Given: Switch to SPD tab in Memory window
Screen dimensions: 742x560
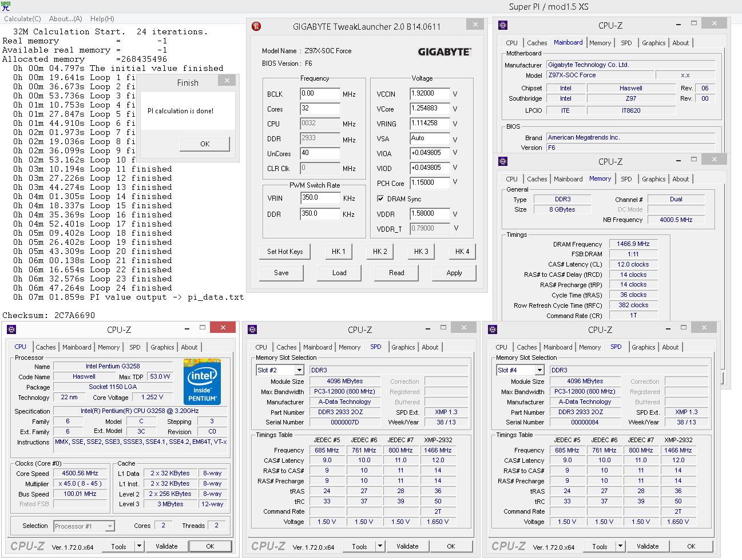Looking at the screenshot, I should click(x=626, y=179).
